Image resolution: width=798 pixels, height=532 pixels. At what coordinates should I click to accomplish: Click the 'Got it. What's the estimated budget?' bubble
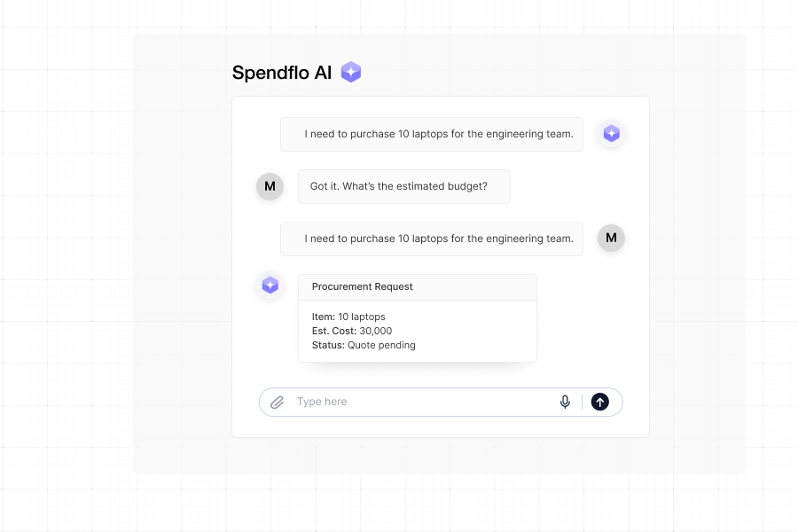403,187
